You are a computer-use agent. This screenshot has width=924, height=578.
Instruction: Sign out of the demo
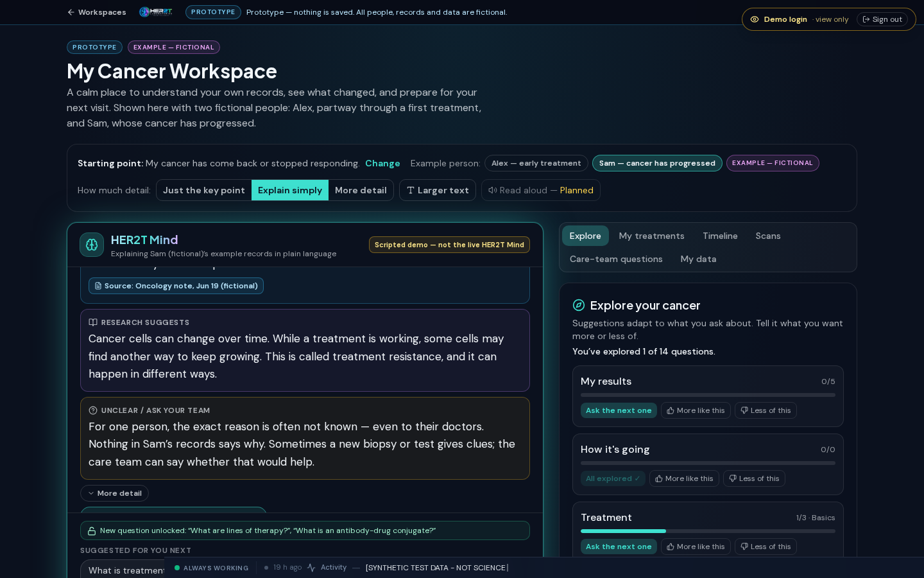(882, 19)
